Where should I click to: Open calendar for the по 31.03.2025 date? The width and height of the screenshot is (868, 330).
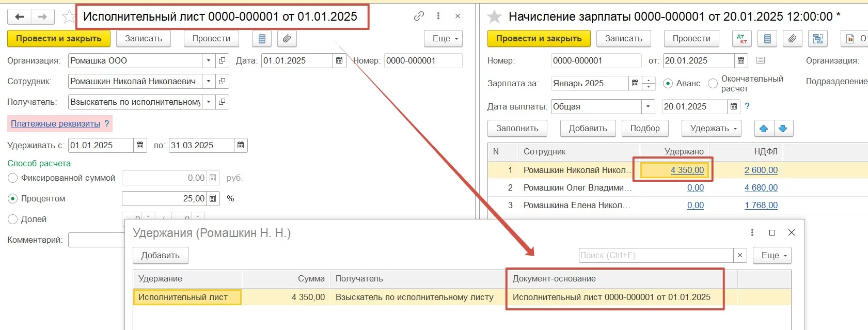point(241,145)
